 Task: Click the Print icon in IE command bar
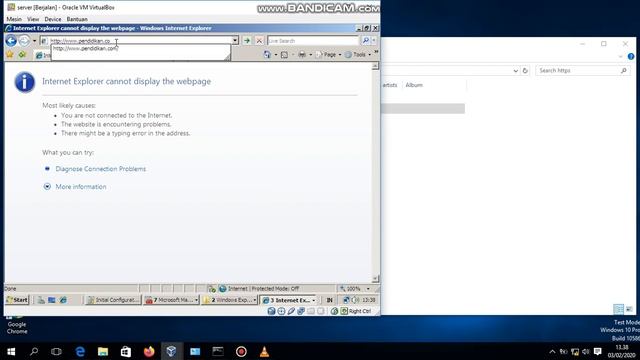[x=302, y=55]
